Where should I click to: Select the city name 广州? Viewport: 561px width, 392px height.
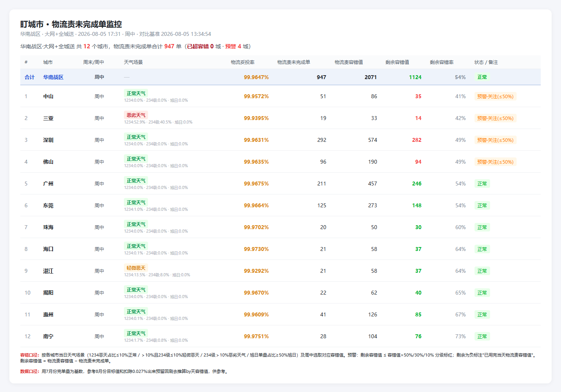pos(48,184)
